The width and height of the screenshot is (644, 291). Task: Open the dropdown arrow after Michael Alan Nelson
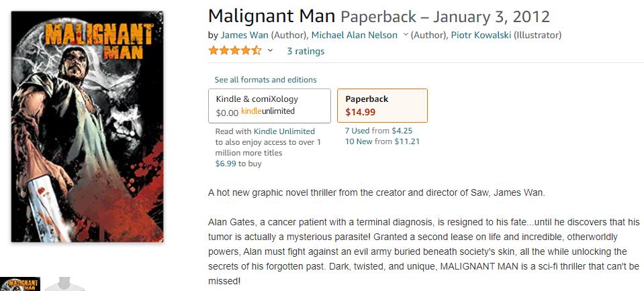406,35
